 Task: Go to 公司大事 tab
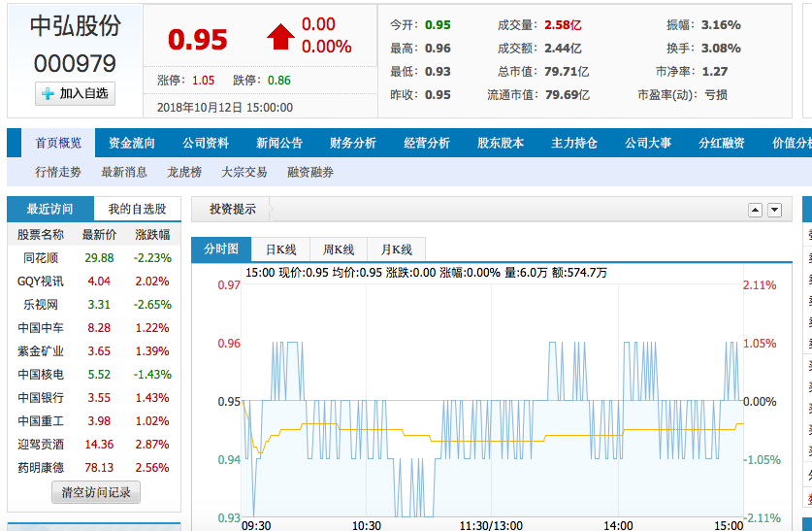(648, 143)
